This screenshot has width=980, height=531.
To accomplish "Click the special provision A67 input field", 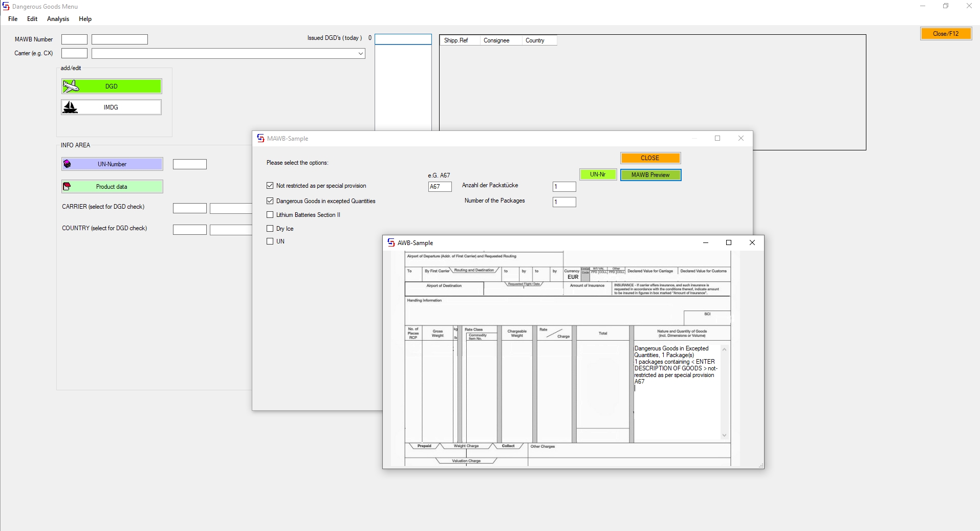I will [440, 187].
